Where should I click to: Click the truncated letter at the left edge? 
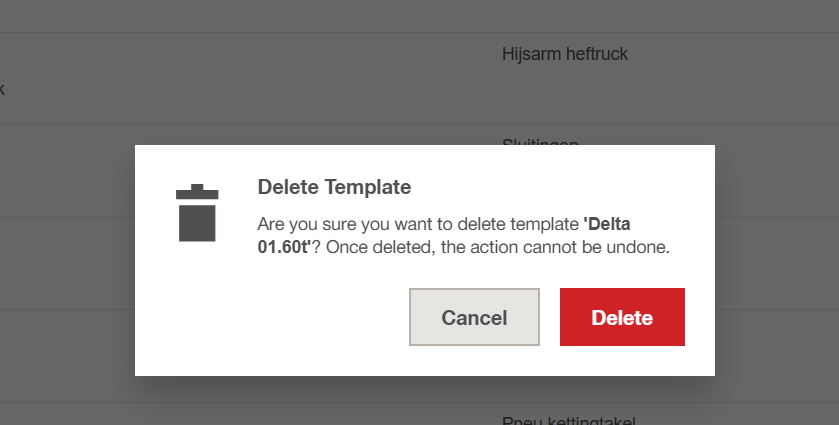pyautogui.click(x=2, y=89)
